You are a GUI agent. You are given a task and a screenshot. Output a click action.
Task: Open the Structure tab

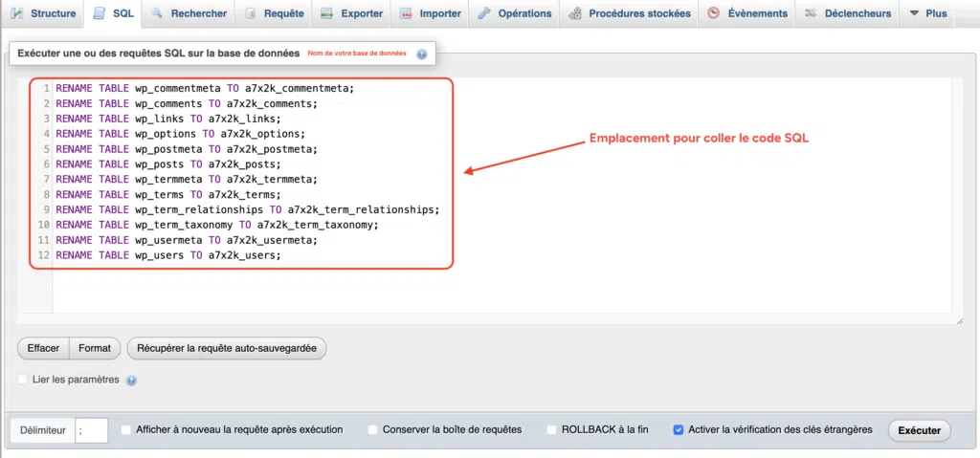tap(43, 13)
